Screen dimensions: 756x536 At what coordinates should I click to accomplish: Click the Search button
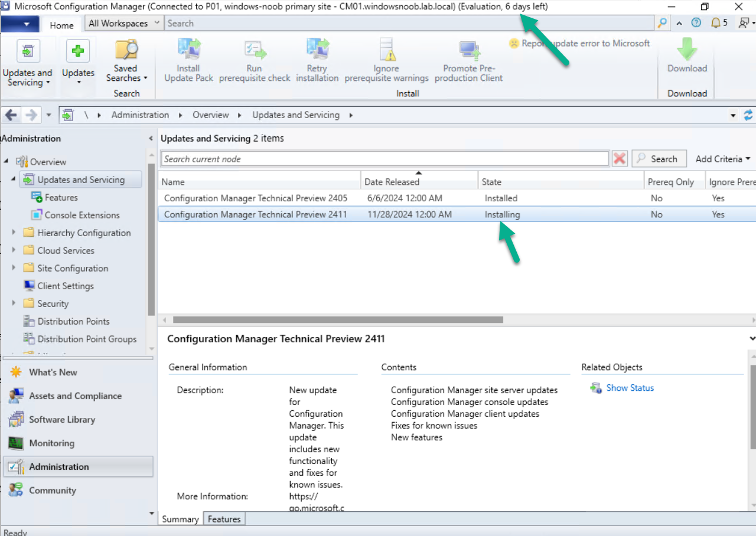[659, 159]
